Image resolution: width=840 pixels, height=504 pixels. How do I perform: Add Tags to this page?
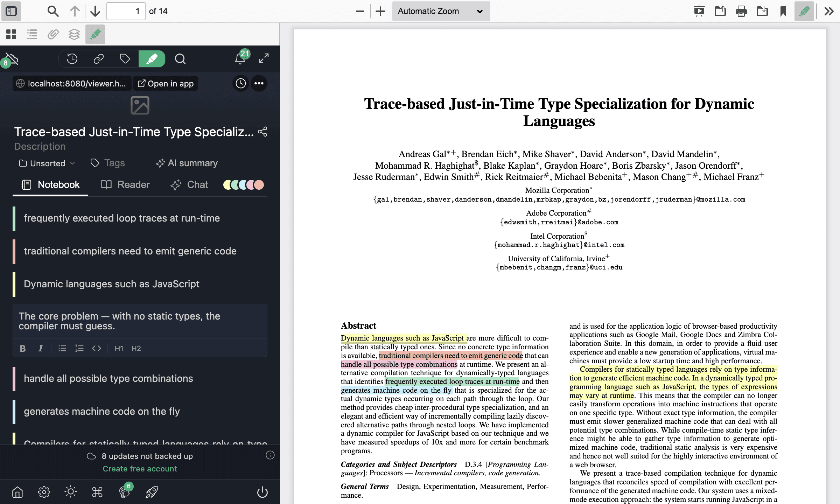(108, 163)
